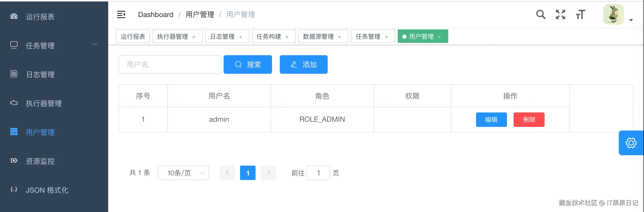Focus the 前往 page number field
Image resolution: width=644 pixels, height=212 pixels.
(x=318, y=173)
